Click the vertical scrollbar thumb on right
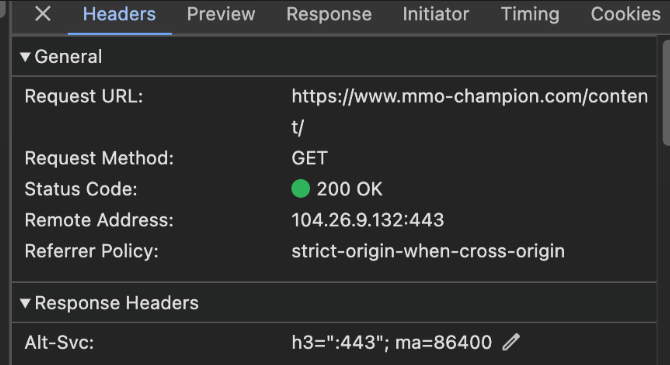 pos(666,93)
